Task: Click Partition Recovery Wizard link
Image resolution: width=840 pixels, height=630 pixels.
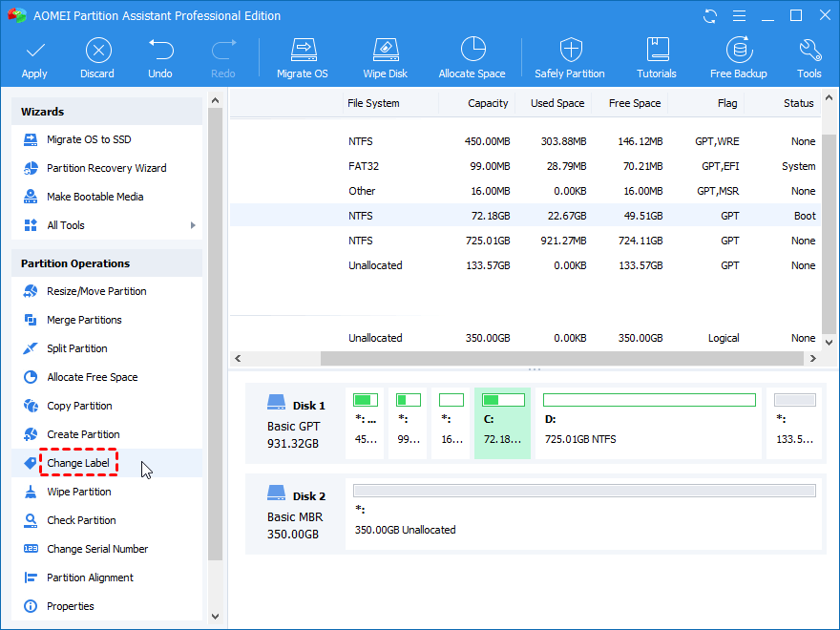Action: [x=106, y=168]
